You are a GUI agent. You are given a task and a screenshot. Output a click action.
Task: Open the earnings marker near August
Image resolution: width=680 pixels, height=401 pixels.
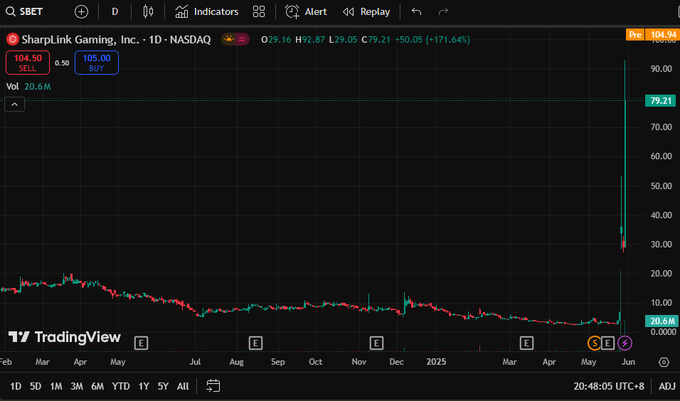(255, 343)
